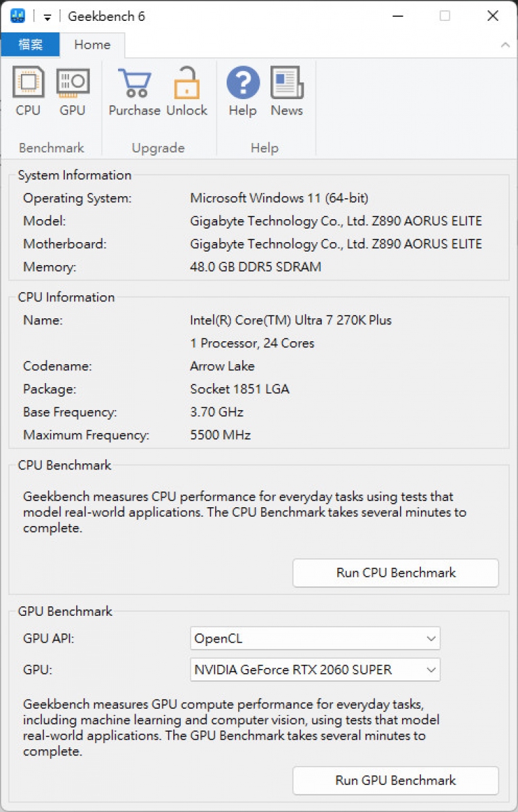
Task: Switch to the Home ribbon tab
Action: (x=92, y=45)
